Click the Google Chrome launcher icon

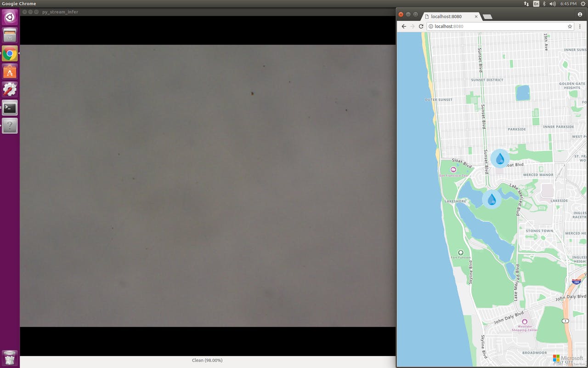10,53
